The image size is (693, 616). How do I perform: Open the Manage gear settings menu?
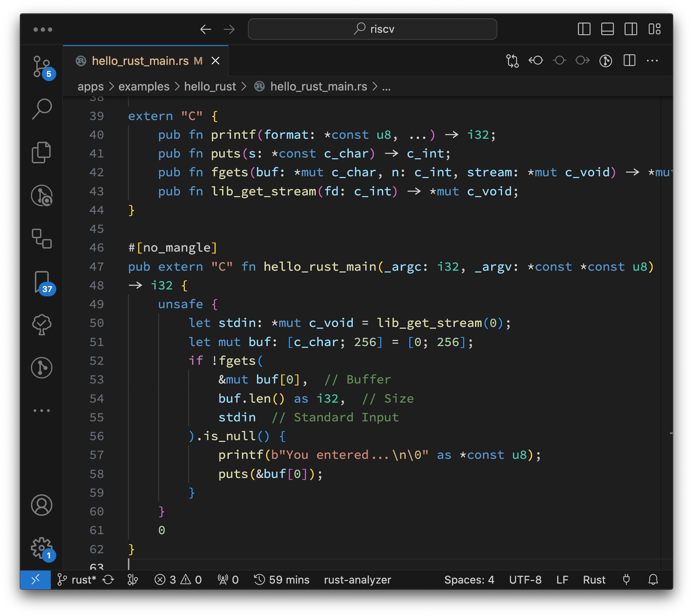tap(42, 548)
